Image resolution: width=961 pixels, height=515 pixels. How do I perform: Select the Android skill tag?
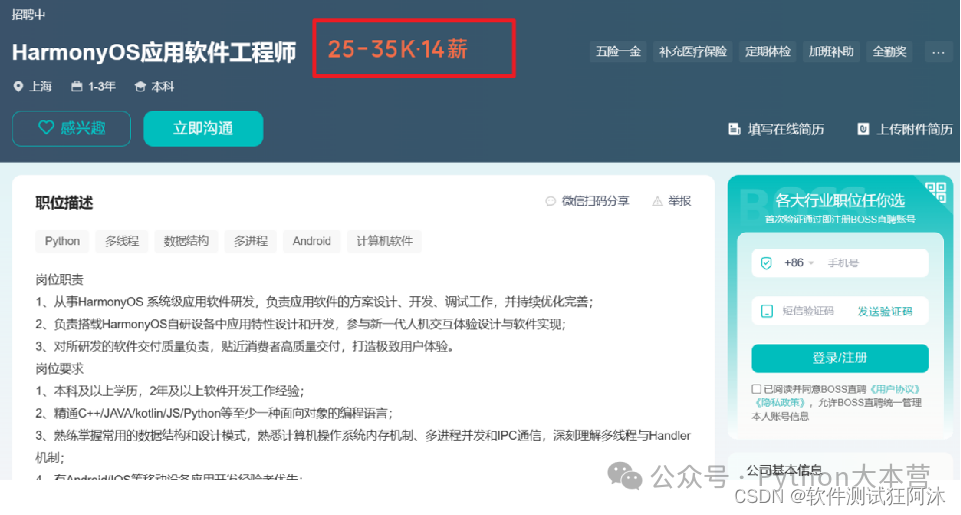pos(311,241)
